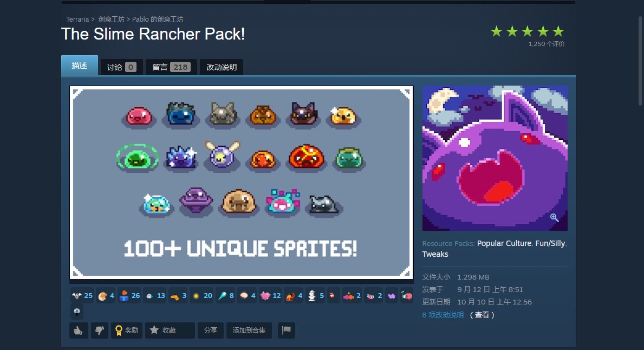
Task: Click the 分享 share button
Action: pos(211,330)
